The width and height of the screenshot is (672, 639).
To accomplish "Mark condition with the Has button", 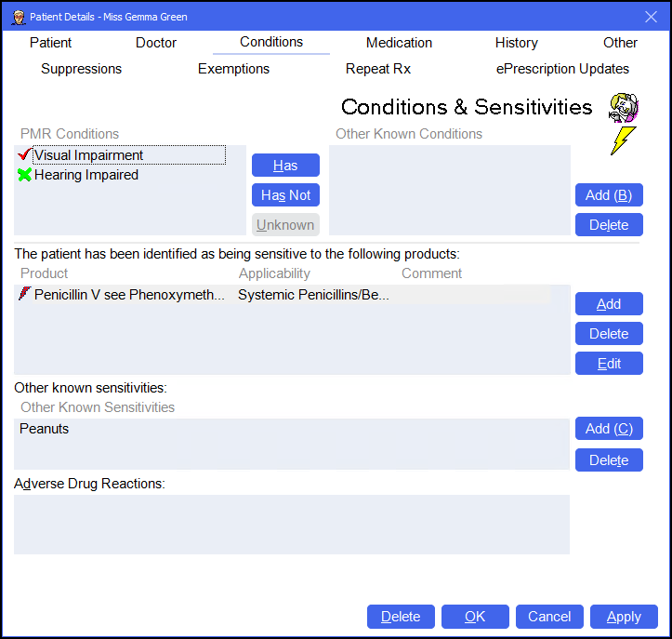I will pos(285,166).
